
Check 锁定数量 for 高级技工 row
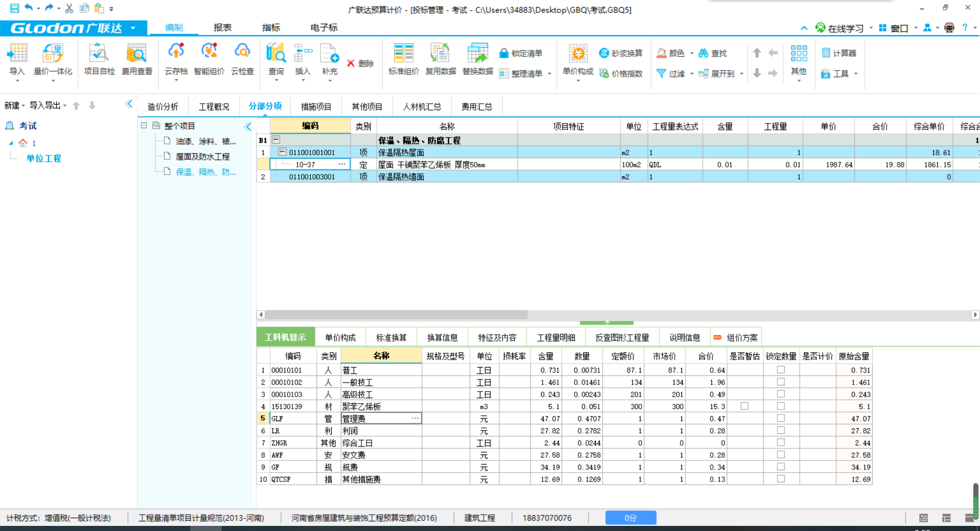pos(781,394)
